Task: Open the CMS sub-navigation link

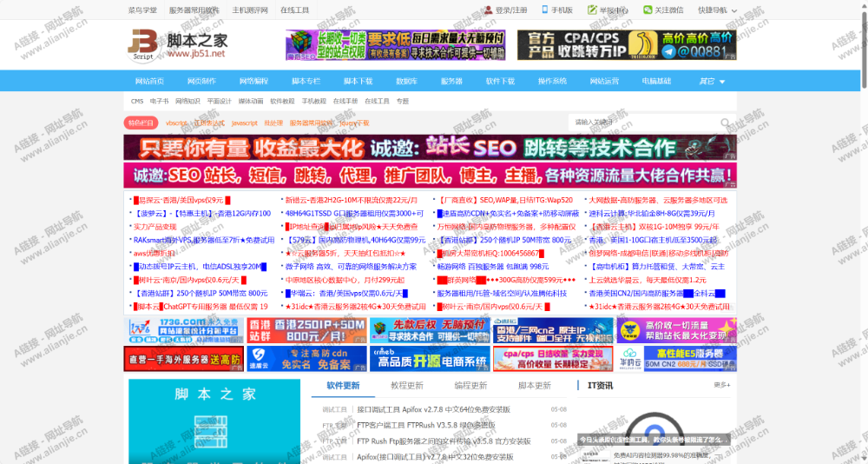Action: point(137,102)
